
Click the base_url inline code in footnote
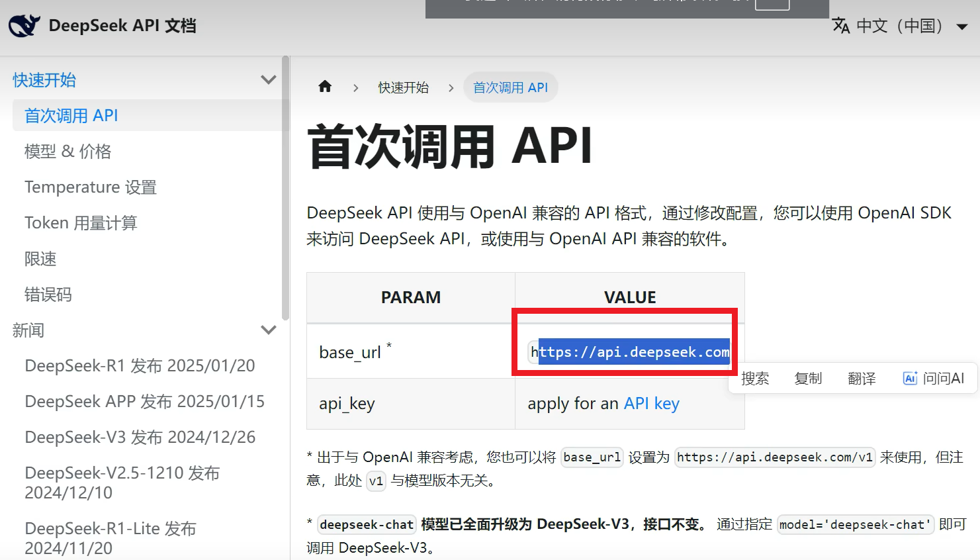[x=592, y=457]
